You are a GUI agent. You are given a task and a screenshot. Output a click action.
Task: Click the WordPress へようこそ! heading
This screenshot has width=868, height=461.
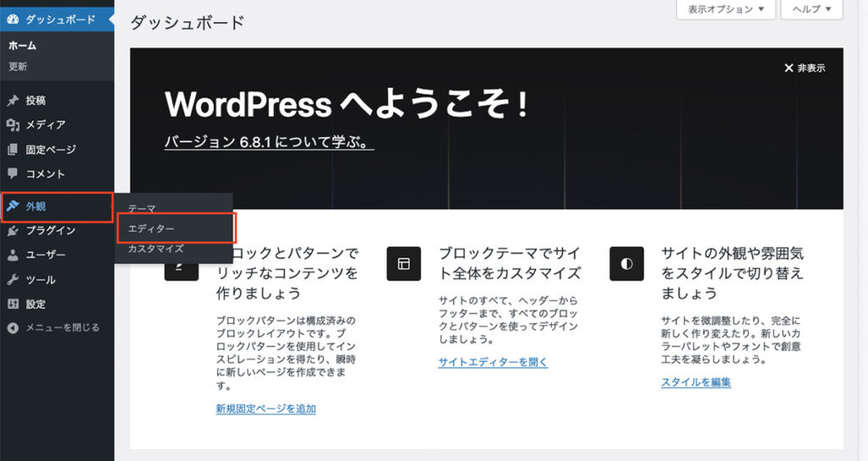pyautogui.click(x=347, y=104)
